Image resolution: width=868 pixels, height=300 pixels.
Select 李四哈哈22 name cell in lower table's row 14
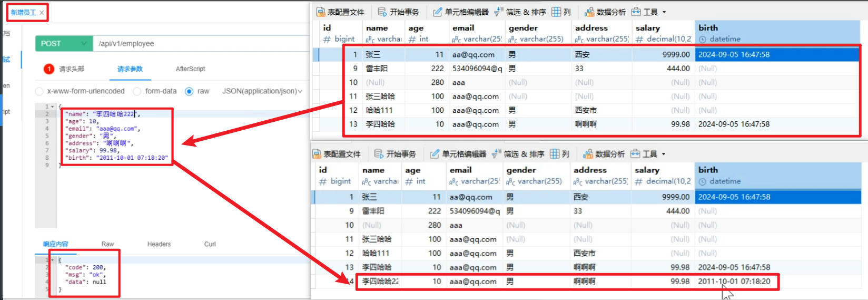click(380, 282)
